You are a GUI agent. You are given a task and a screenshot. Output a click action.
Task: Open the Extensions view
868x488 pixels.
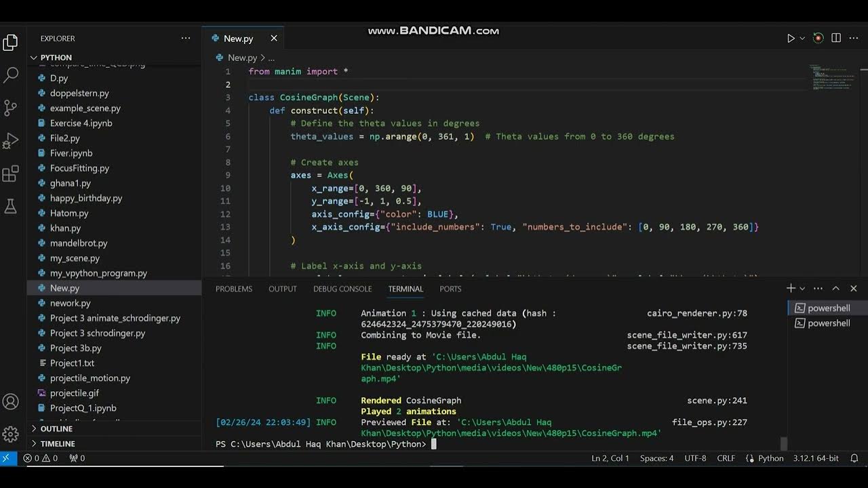coord(10,174)
